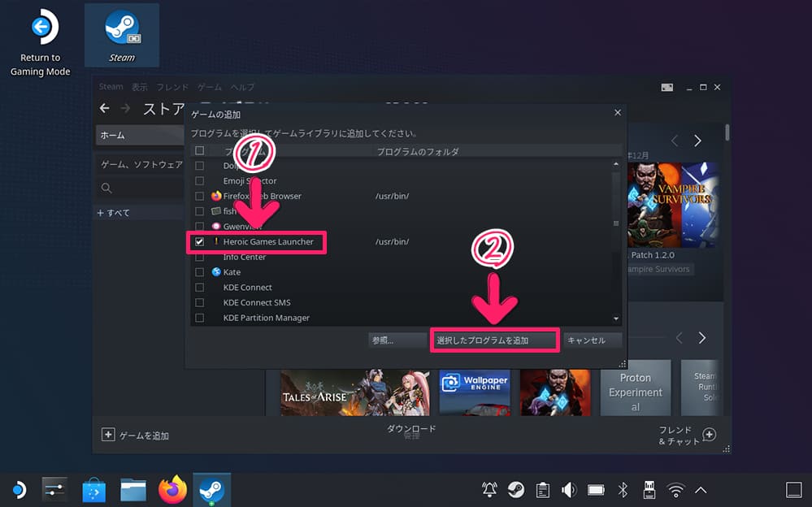Viewport: 812px width, 507px height.
Task: Check the KDE Partition Manager checkbox
Action: [199, 318]
